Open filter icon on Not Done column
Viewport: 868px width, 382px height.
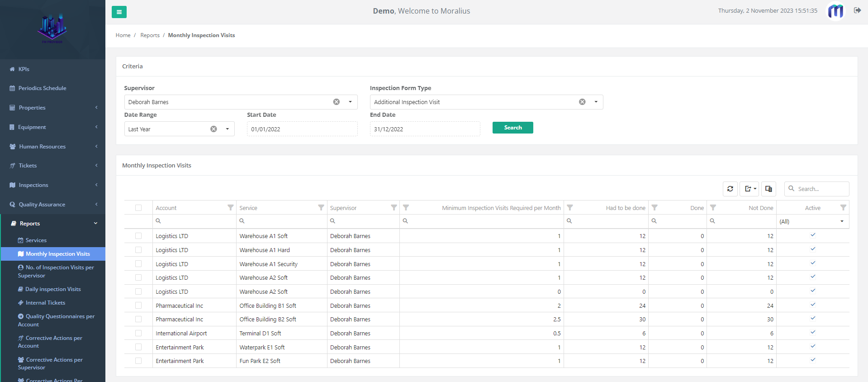tap(713, 208)
